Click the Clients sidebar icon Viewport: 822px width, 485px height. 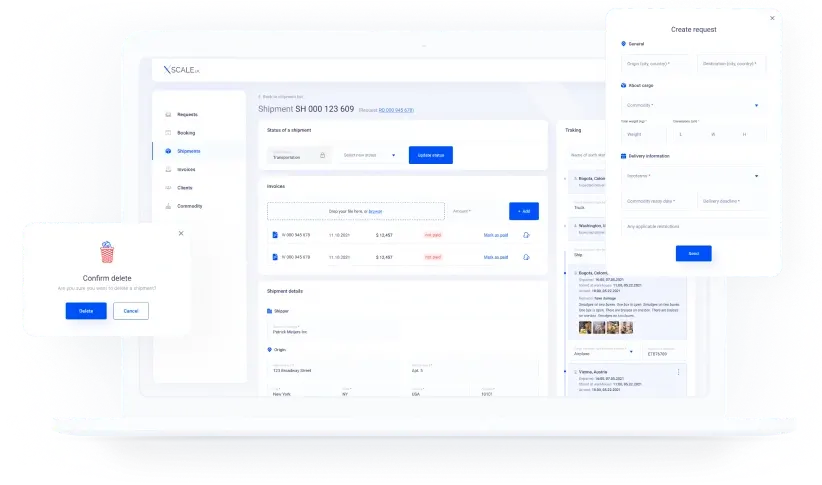pos(168,187)
